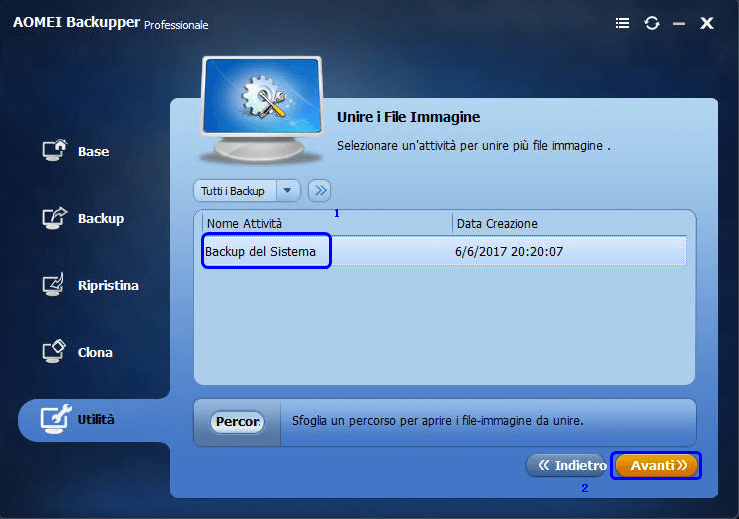
Task: Click the Utilità wrench icon
Action: coord(55,419)
